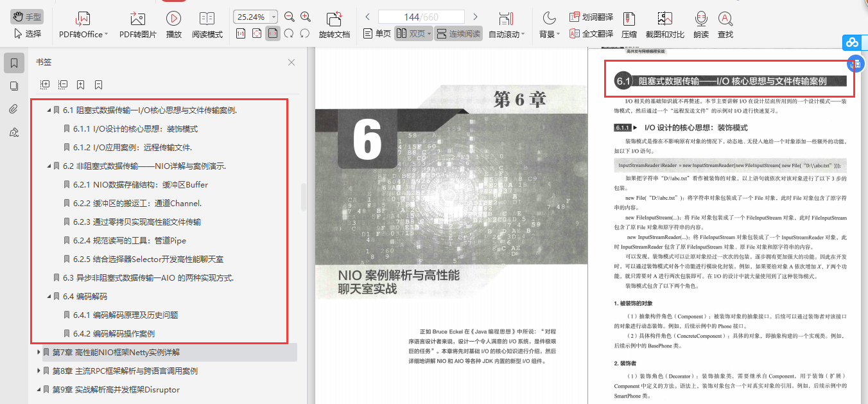Image resolution: width=868 pixels, height=404 pixels.
Task: Delete bookmark icon in the bookmark toolbar
Action: [99, 84]
